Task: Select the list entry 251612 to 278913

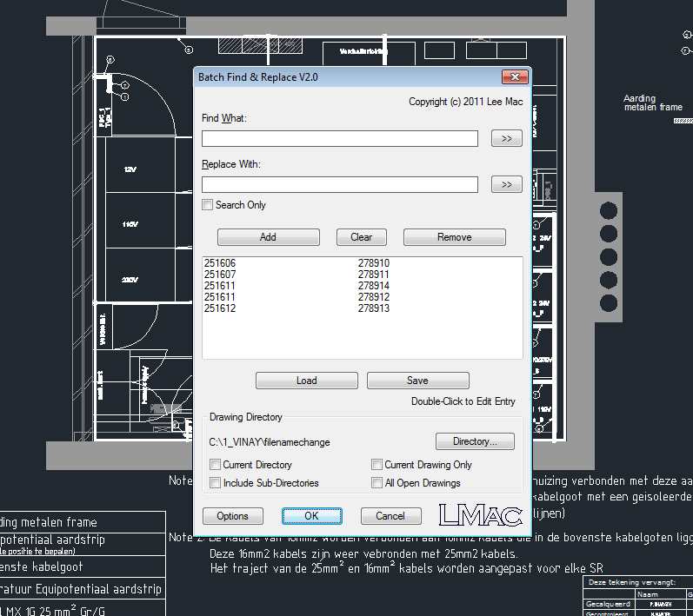Action: (362, 308)
